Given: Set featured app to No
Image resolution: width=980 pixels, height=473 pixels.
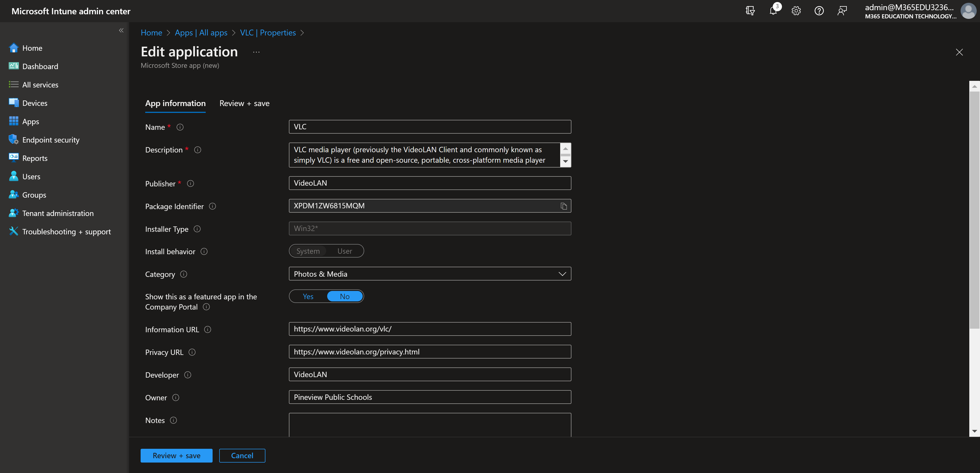Looking at the screenshot, I should [x=345, y=296].
